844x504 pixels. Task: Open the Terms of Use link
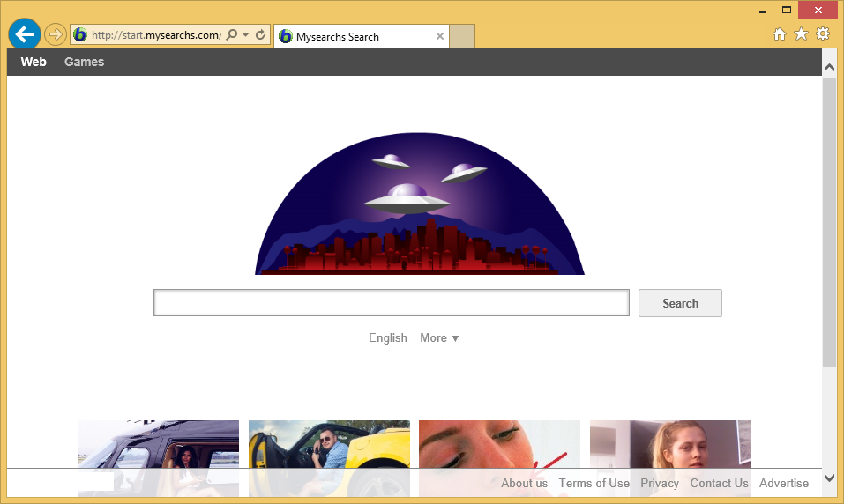594,483
